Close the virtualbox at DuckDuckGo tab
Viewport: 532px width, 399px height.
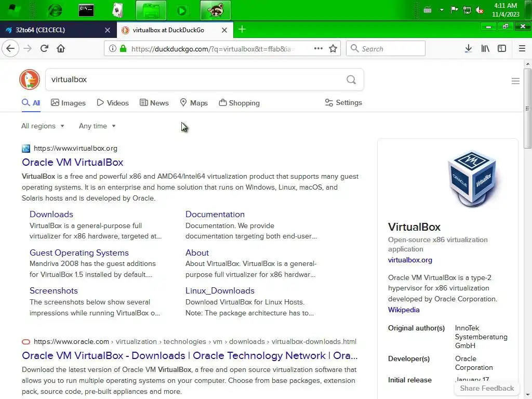[224, 30]
